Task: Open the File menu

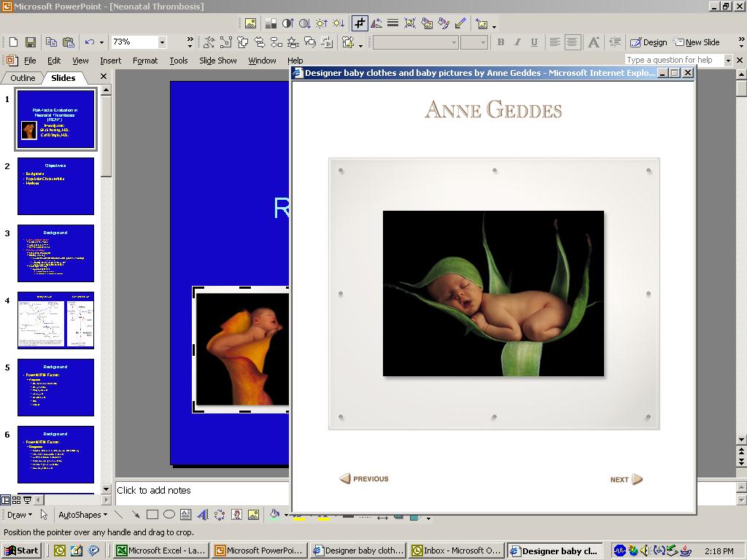Action: point(30,61)
